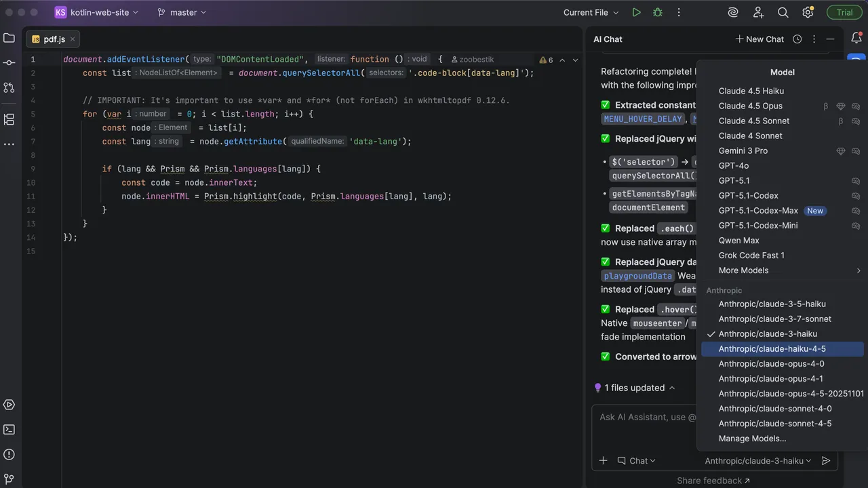Image resolution: width=868 pixels, height=488 pixels.
Task: Choose Qwen Max model
Action: tap(783, 241)
